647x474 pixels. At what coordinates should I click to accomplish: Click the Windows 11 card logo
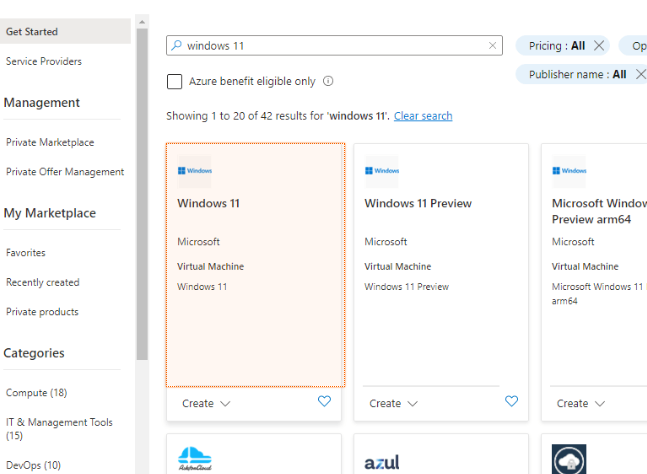[195, 171]
